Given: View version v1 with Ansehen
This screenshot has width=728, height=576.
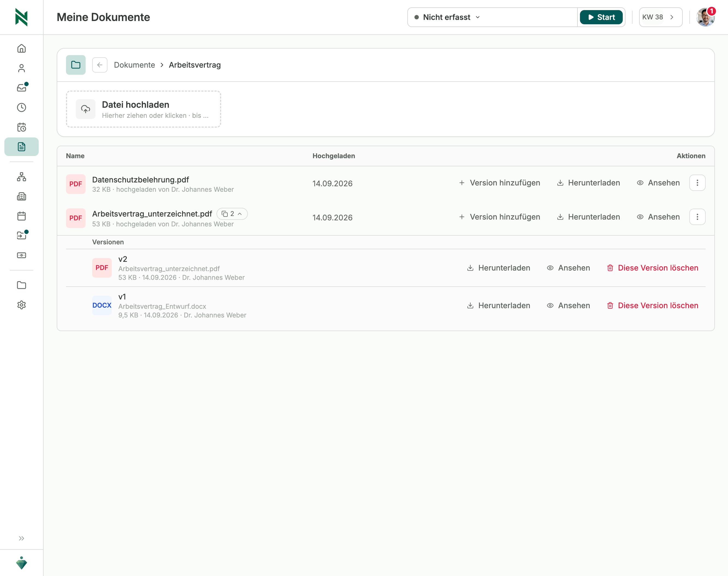Looking at the screenshot, I should tap(568, 305).
